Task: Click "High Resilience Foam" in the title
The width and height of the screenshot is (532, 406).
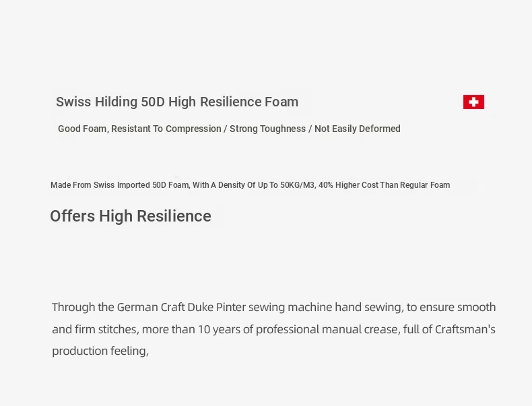Action: (x=233, y=102)
